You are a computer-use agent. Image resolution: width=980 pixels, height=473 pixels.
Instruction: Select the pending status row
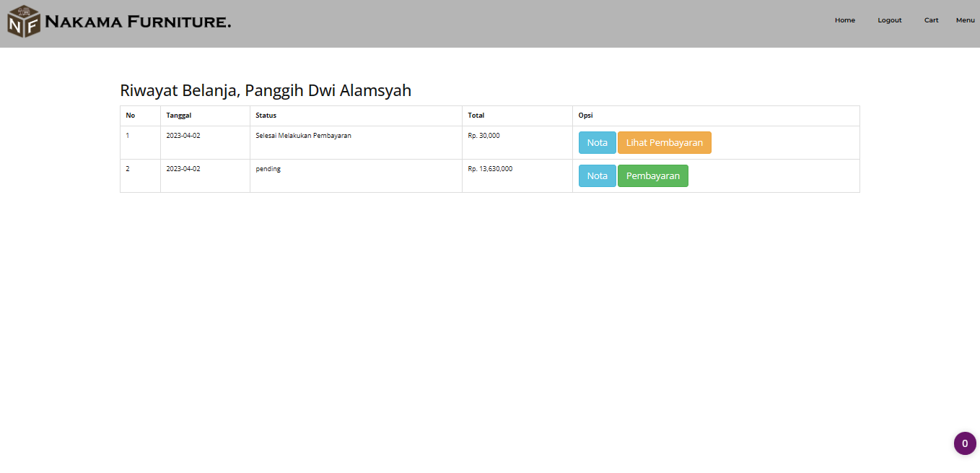(268, 168)
